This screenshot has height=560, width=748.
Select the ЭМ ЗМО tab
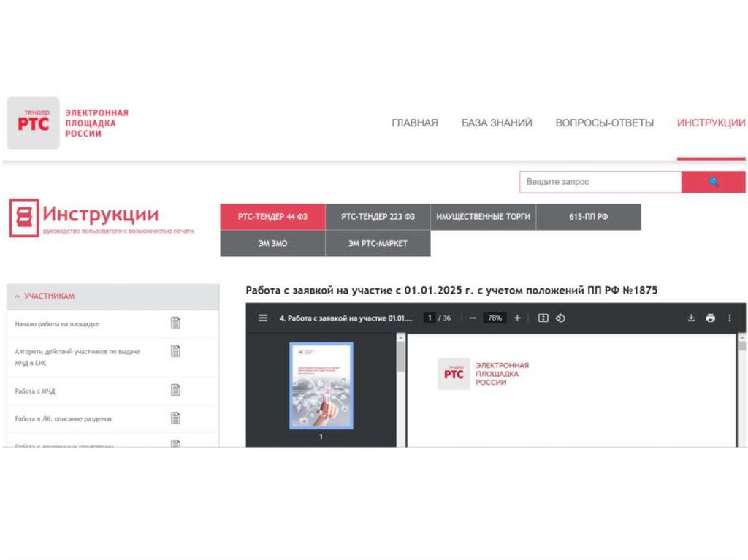(272, 243)
